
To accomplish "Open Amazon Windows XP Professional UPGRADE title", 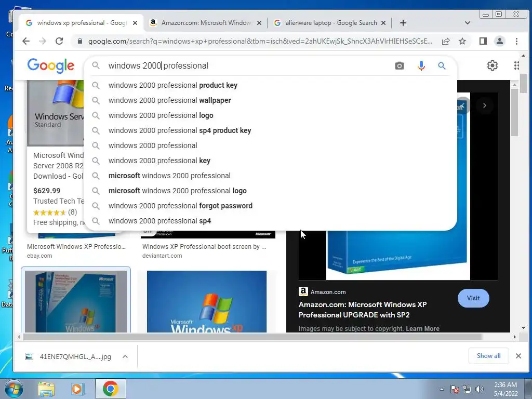I will click(362, 310).
